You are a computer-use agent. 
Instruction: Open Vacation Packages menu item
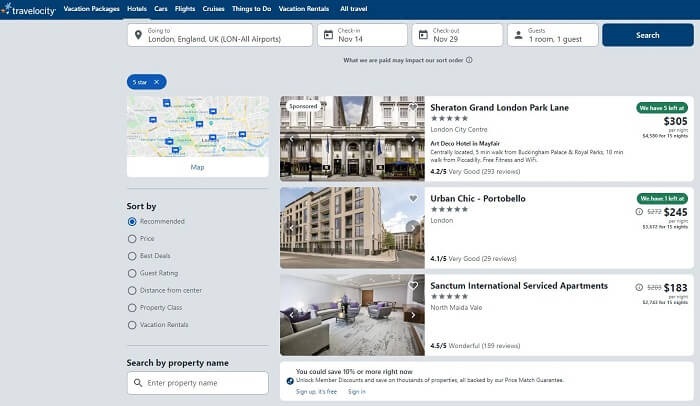click(x=92, y=9)
